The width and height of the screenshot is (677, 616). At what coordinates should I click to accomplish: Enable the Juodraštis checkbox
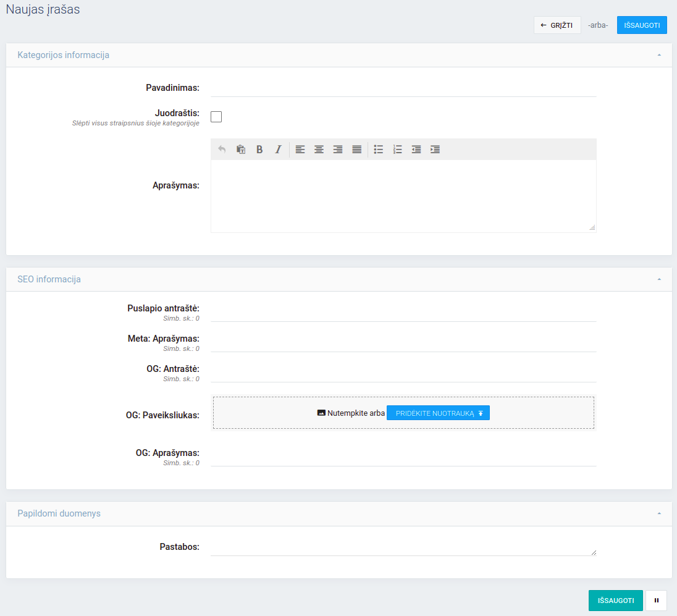coord(216,117)
